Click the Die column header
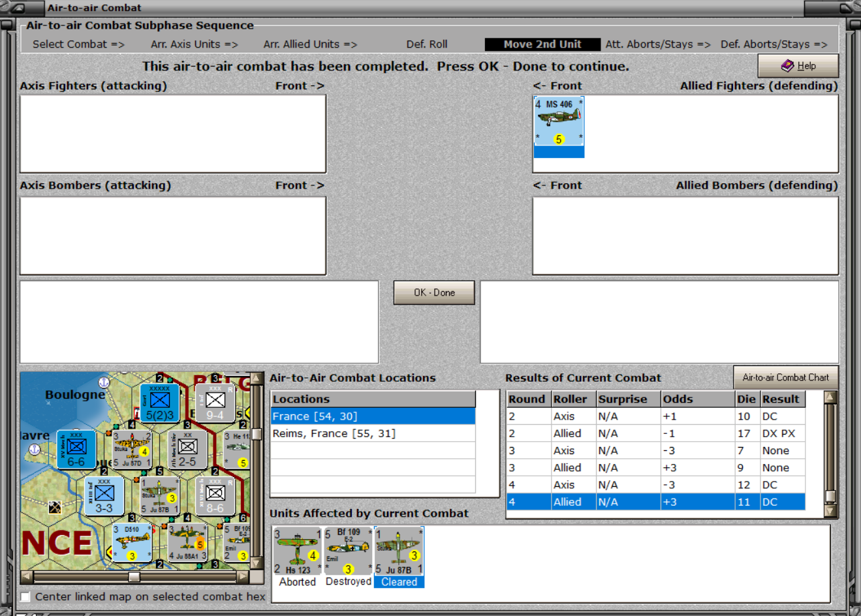 (x=747, y=399)
